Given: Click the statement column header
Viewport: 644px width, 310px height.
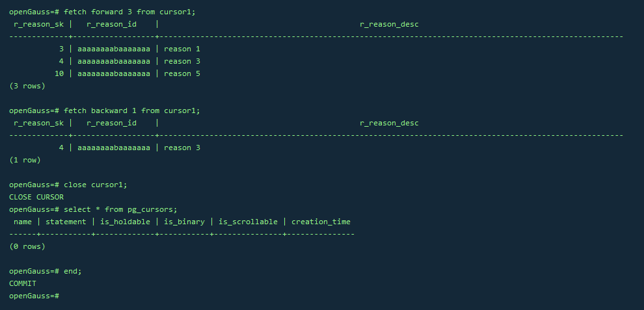Looking at the screenshot, I should [66, 222].
